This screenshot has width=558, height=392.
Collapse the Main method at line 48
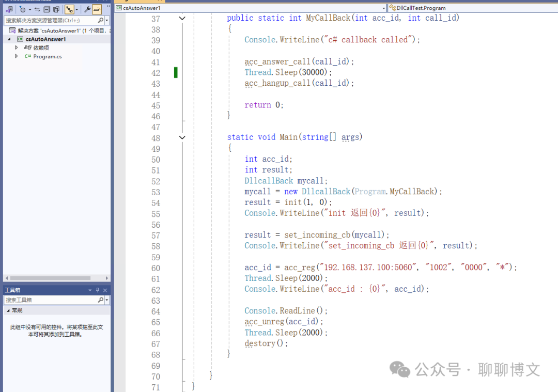pyautogui.click(x=182, y=137)
